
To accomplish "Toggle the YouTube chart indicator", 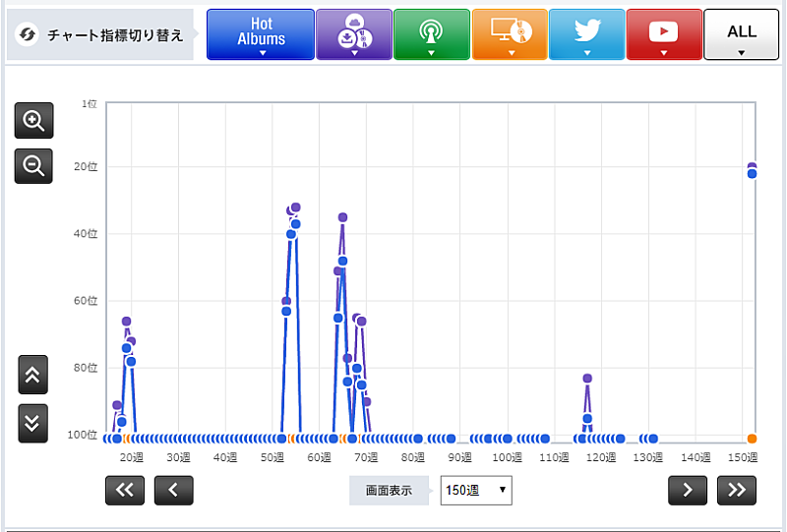I will [x=664, y=34].
